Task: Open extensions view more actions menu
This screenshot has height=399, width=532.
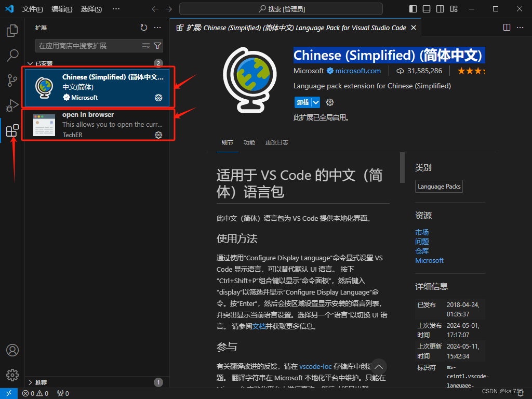Action: (x=157, y=28)
